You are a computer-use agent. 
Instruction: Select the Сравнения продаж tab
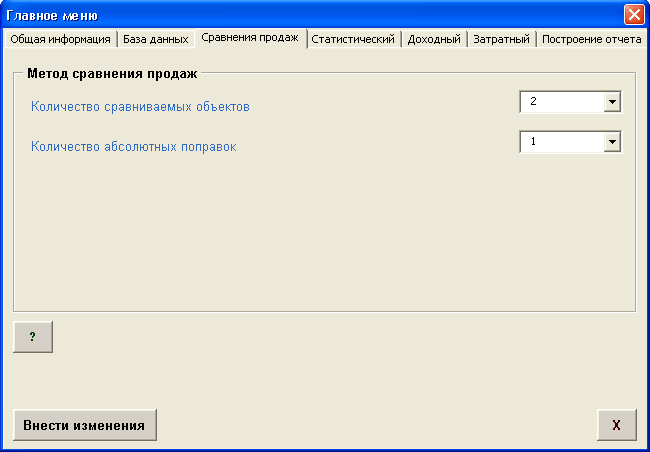click(250, 38)
